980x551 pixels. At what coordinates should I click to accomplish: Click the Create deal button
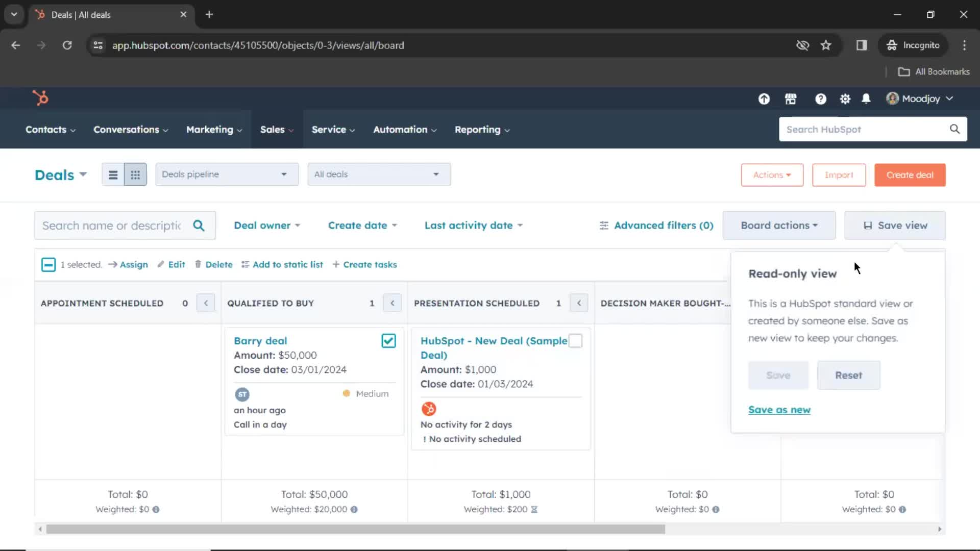(x=910, y=175)
